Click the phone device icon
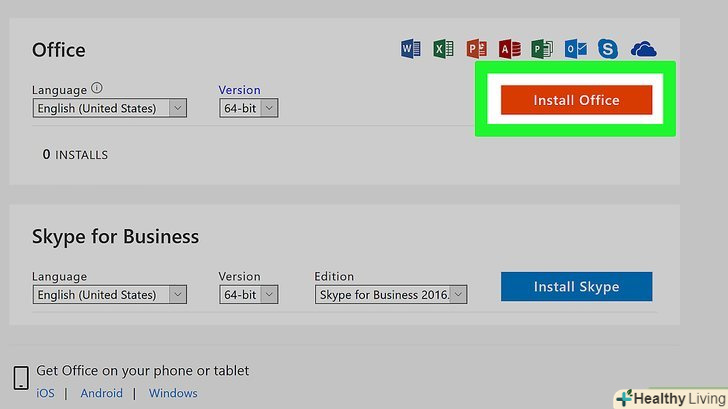 (x=21, y=377)
